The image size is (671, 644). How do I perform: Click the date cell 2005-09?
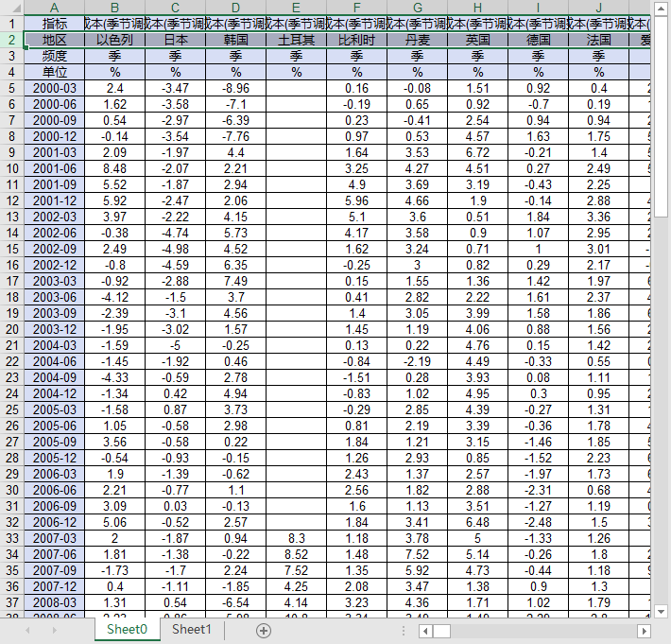[x=55, y=442]
